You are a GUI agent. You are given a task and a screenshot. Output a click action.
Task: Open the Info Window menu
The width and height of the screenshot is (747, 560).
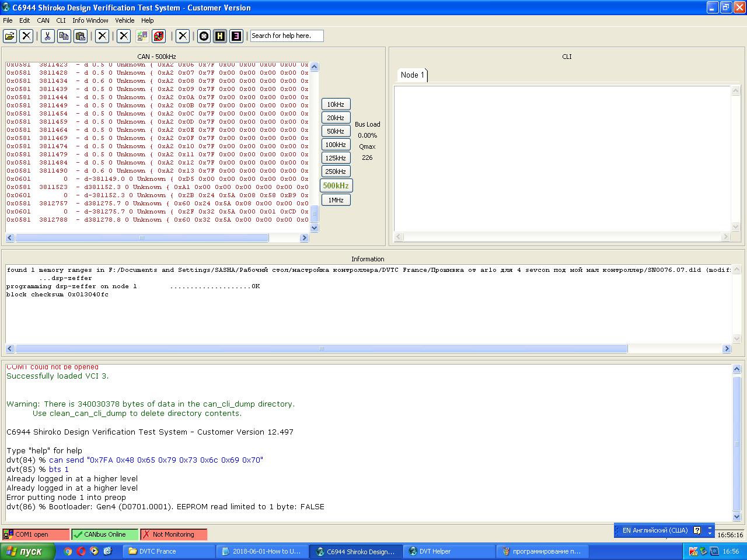click(x=90, y=20)
